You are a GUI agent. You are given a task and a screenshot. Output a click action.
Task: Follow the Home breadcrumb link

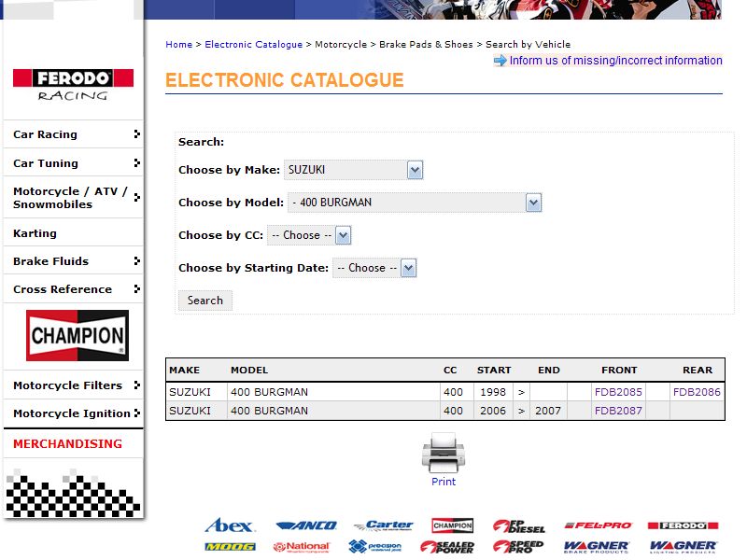pyautogui.click(x=178, y=44)
